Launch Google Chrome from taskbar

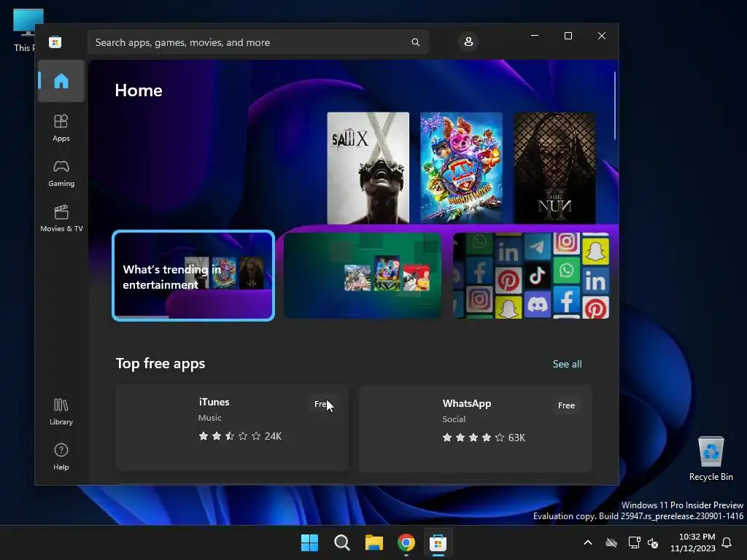pyautogui.click(x=406, y=542)
